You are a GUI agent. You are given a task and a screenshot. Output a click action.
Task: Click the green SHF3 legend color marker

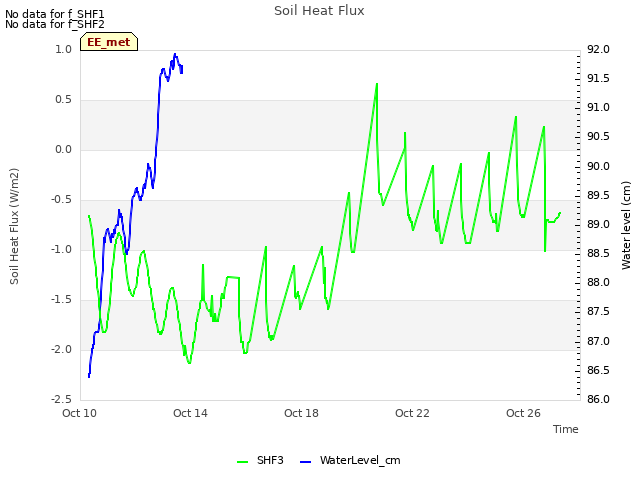pos(242,462)
